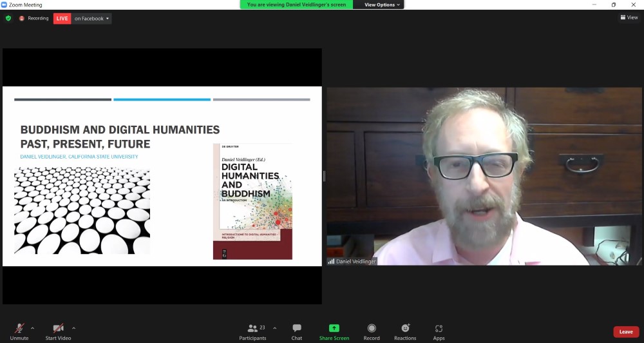
Task: Open the View Options menu
Action: click(x=382, y=5)
